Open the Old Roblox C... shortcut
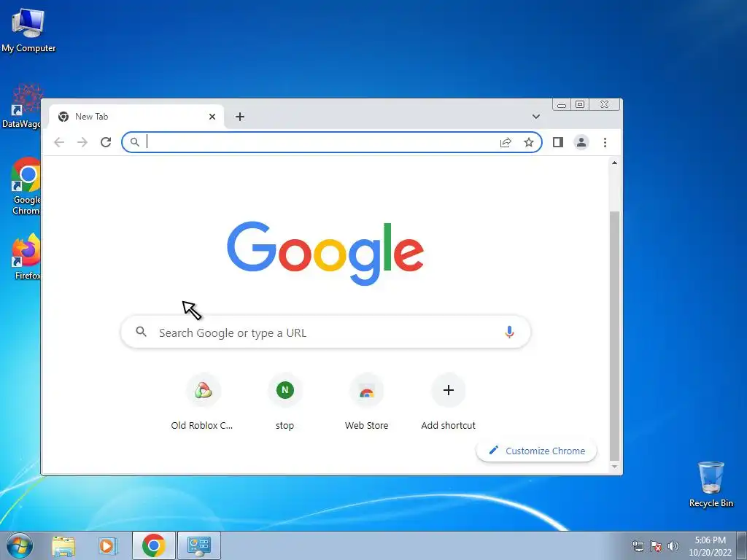Viewport: 747px width, 560px height. tap(203, 402)
